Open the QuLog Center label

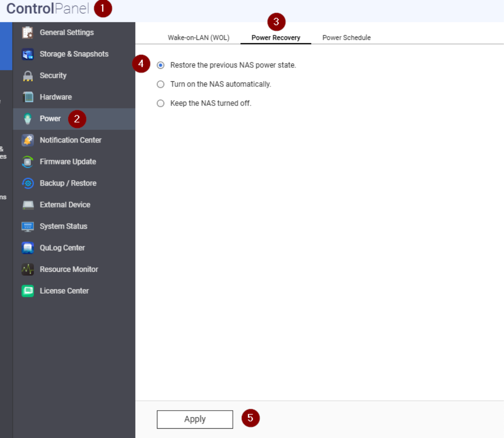click(x=63, y=248)
